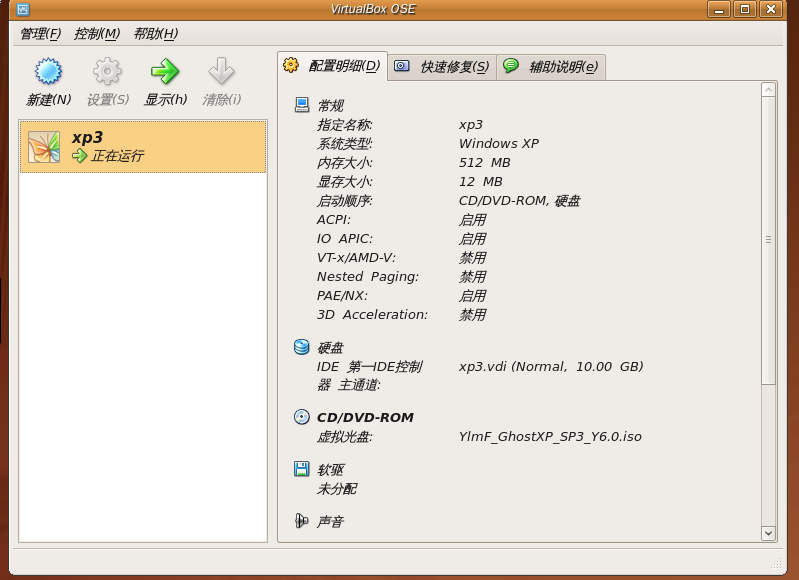The image size is (799, 580).
Task: Open the 声音 section heading link
Action: point(330,521)
